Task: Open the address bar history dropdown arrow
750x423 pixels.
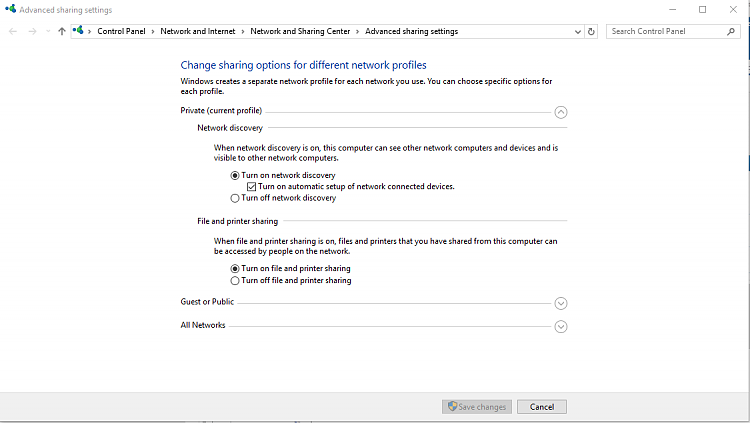Action: pos(577,32)
